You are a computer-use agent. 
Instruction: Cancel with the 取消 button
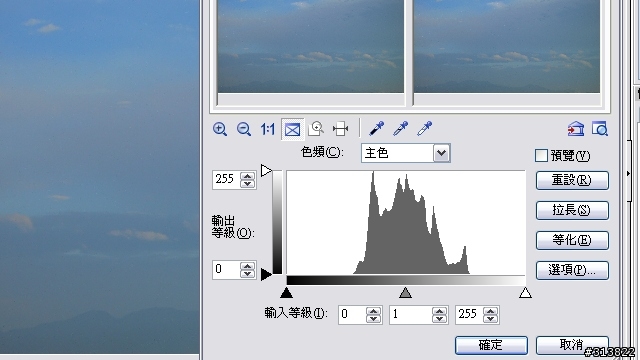(572, 345)
